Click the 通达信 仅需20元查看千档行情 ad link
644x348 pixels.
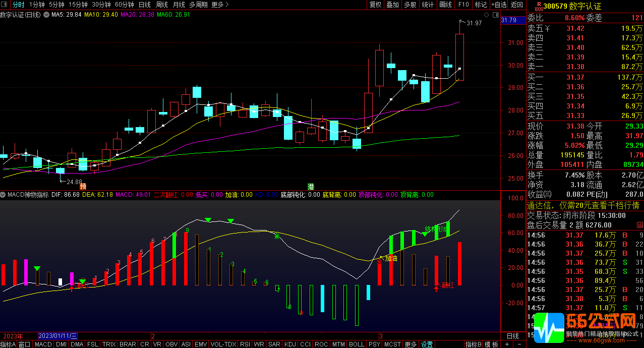pos(583,205)
